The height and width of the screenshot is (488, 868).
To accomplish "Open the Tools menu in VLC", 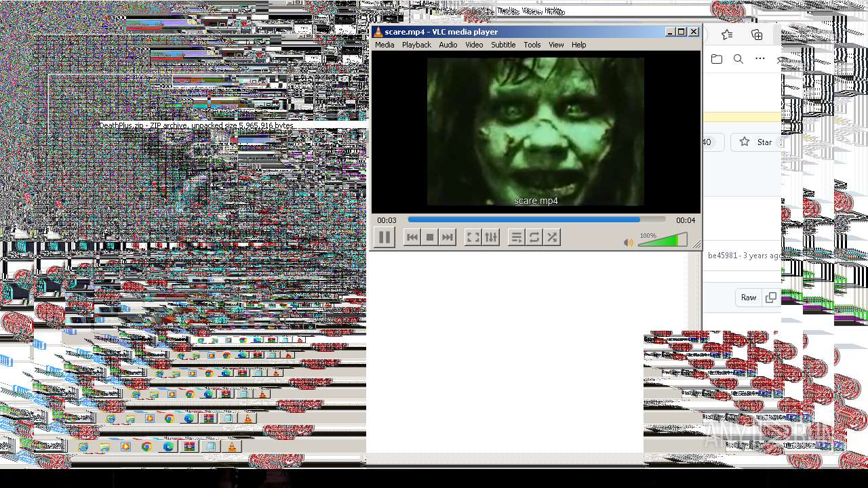I will point(532,45).
